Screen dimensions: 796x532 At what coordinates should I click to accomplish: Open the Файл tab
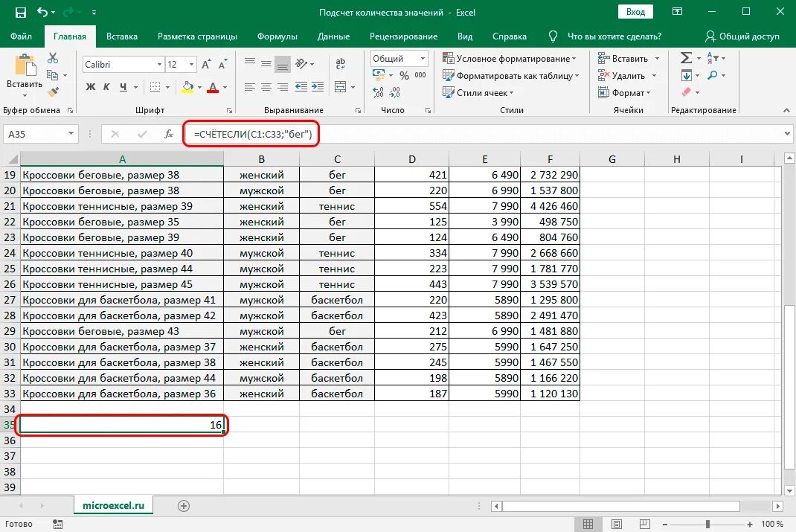(x=21, y=36)
